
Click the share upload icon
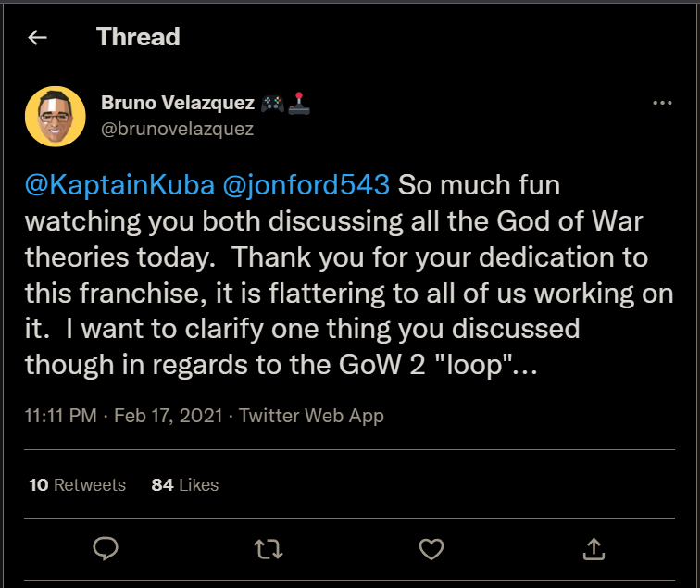pyautogui.click(x=594, y=549)
